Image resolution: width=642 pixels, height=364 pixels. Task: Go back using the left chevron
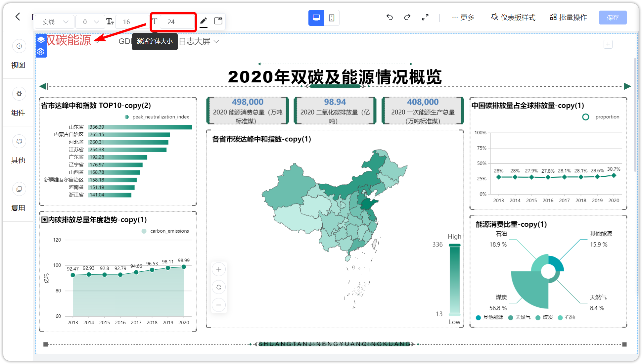pyautogui.click(x=18, y=17)
